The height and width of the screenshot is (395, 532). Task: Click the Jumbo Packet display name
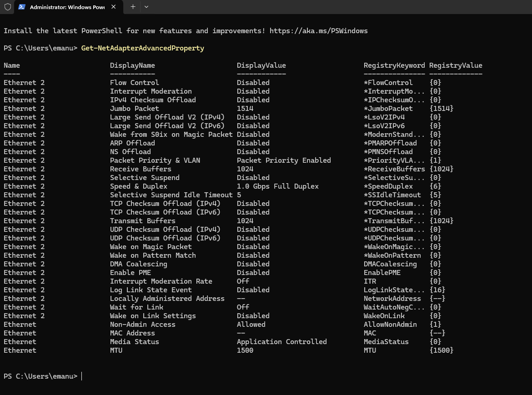pos(134,109)
